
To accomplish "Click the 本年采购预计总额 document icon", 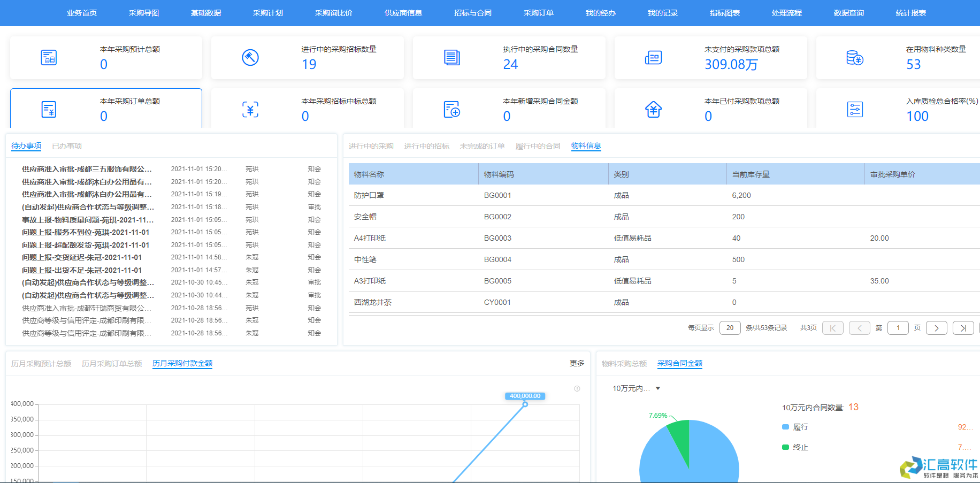I will [49, 57].
